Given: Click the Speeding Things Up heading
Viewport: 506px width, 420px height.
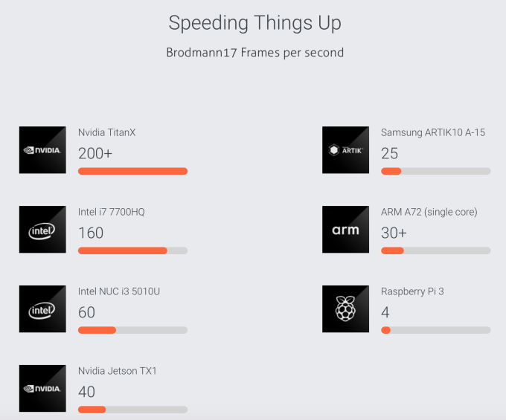Looking at the screenshot, I should point(254,23).
